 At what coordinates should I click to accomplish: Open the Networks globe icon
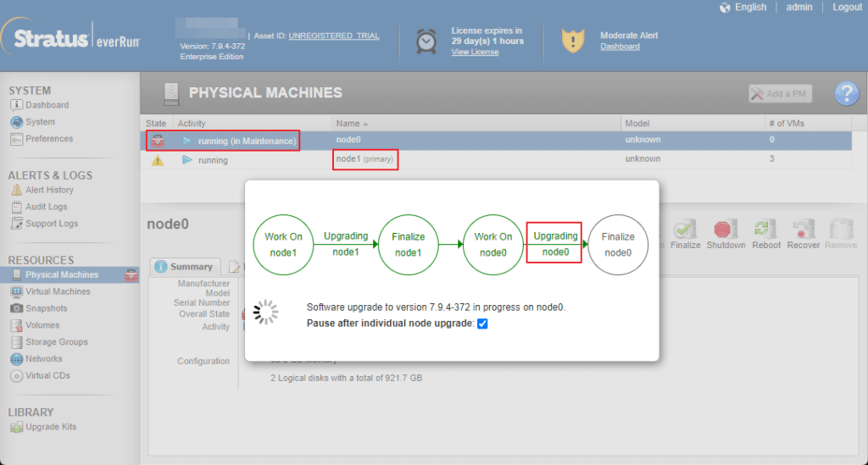click(17, 359)
